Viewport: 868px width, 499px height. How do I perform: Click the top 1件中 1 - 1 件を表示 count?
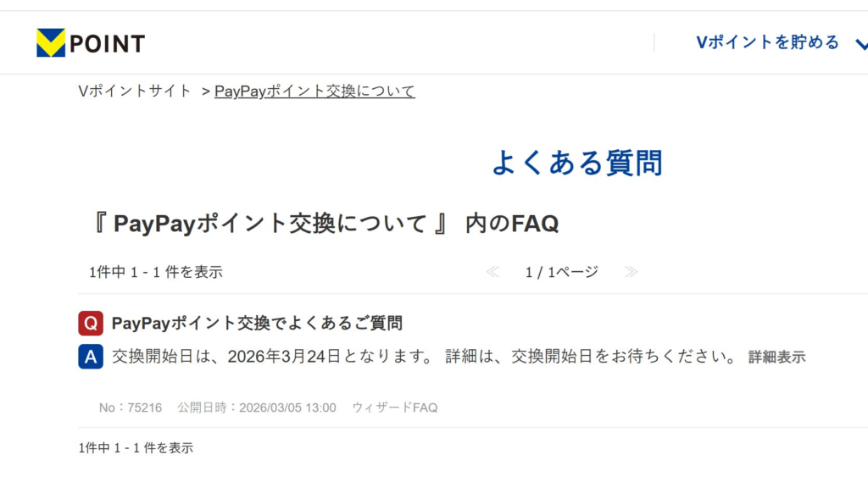pyautogui.click(x=156, y=272)
